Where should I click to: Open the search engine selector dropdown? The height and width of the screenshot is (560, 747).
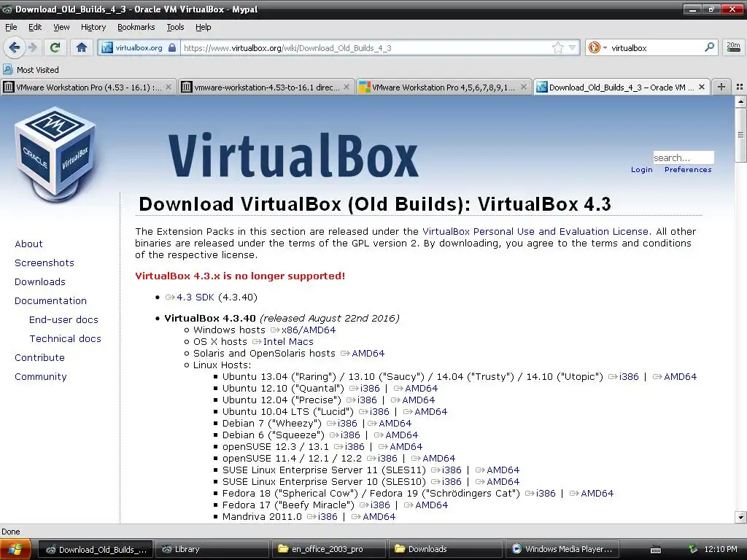point(598,47)
